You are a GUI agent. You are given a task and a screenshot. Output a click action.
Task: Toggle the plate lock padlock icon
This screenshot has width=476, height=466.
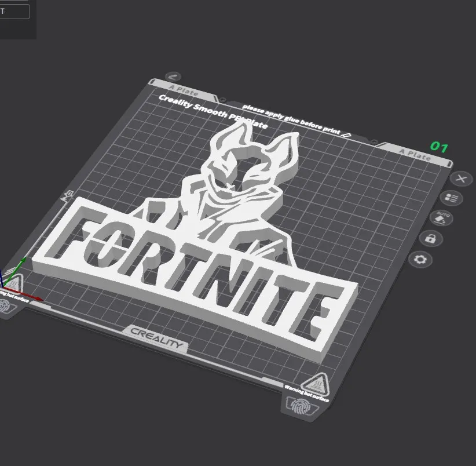pyautogui.click(x=430, y=238)
